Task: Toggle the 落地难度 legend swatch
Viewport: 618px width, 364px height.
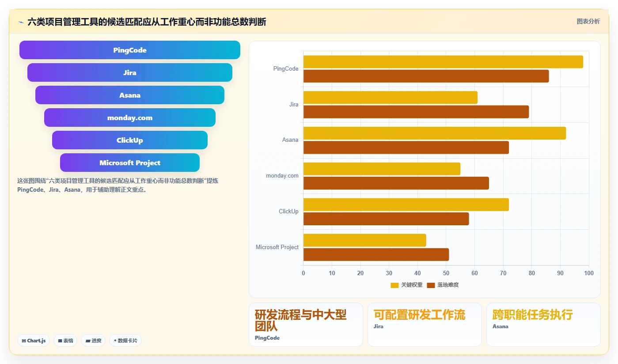Action: pyautogui.click(x=431, y=285)
